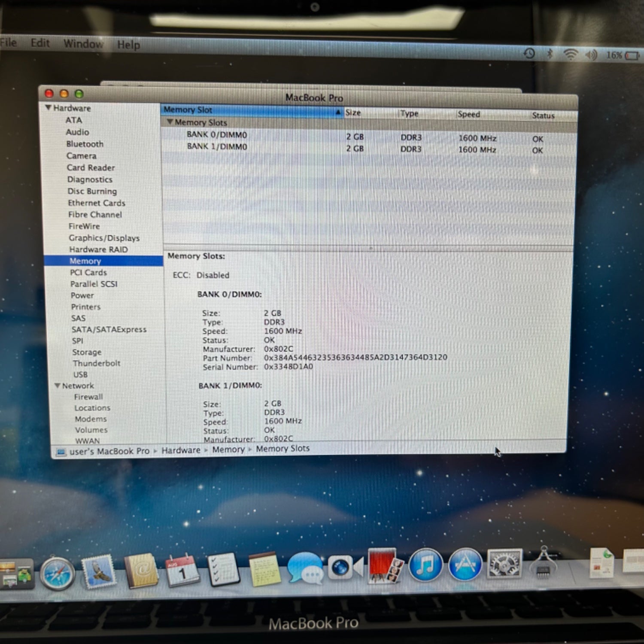Click Hardware in the path bar

(181, 450)
